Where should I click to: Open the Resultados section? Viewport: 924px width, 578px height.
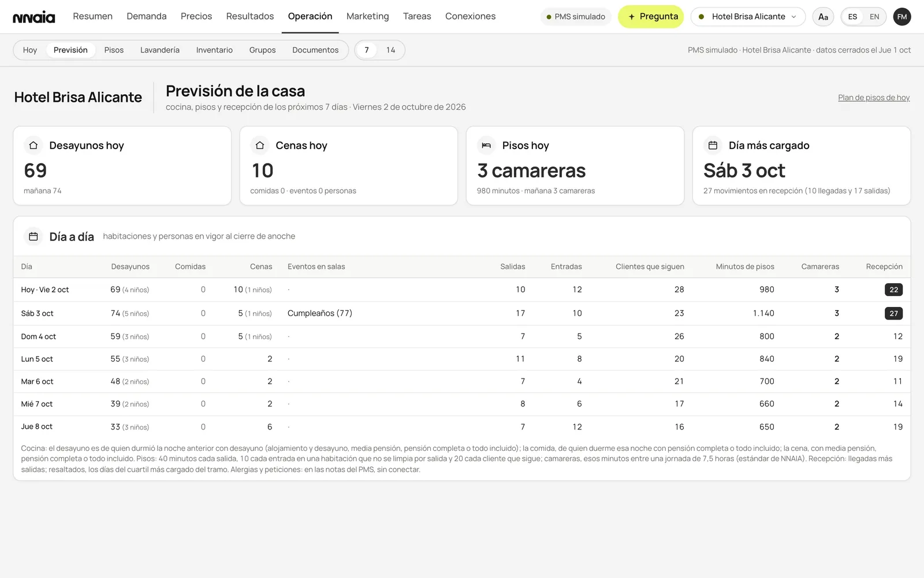pyautogui.click(x=250, y=16)
